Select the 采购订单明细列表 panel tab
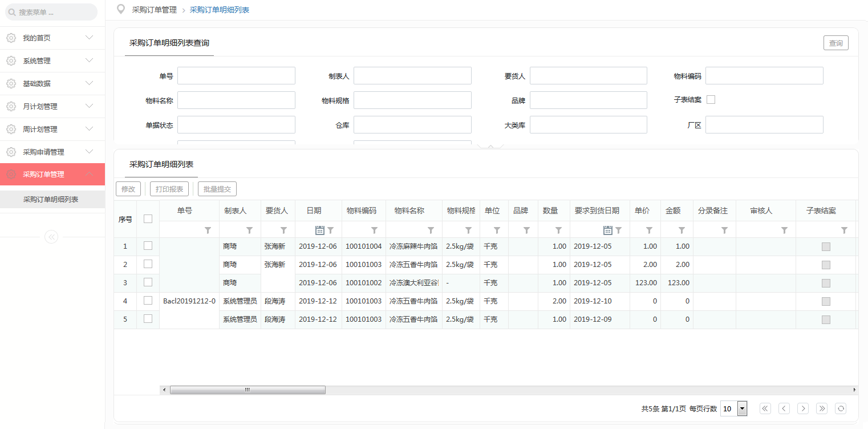Image resolution: width=868 pixels, height=429 pixels. 161,164
